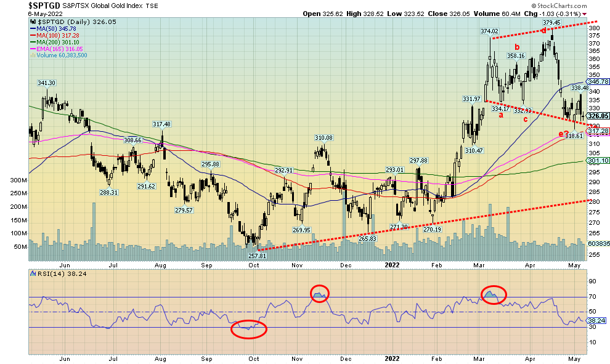Click the red wave label 'd' near the top
Image resolution: width=610 pixels, height=364 pixels.
coord(544,30)
